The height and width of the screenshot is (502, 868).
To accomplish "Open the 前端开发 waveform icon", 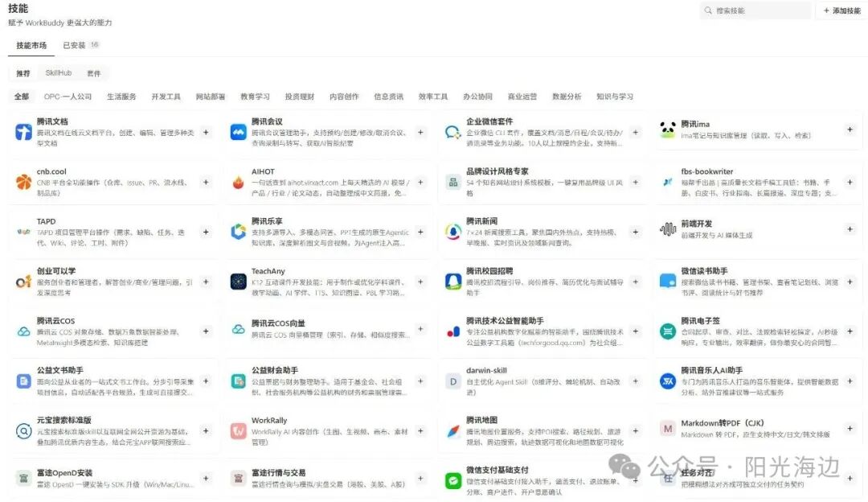I will click(668, 228).
